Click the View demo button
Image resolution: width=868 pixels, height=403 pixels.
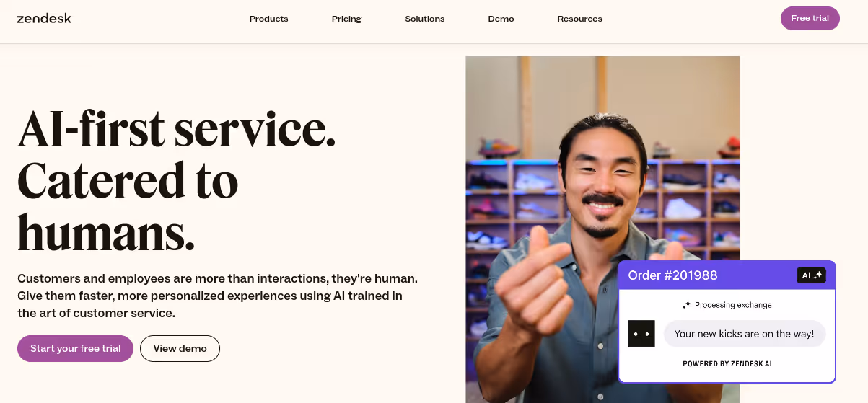point(180,348)
